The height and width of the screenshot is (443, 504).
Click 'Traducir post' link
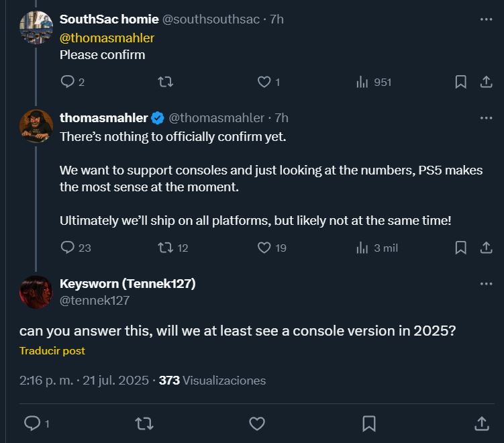(x=52, y=351)
